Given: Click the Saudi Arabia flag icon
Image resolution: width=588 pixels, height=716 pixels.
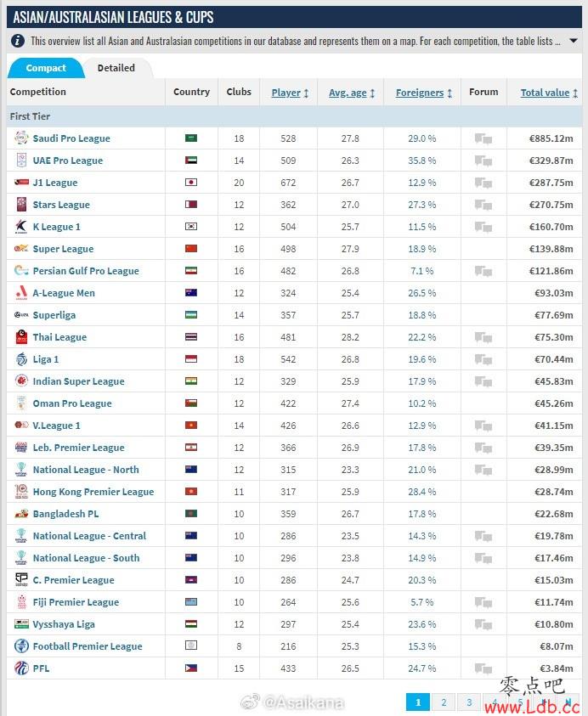Looking at the screenshot, I should coord(191,138).
